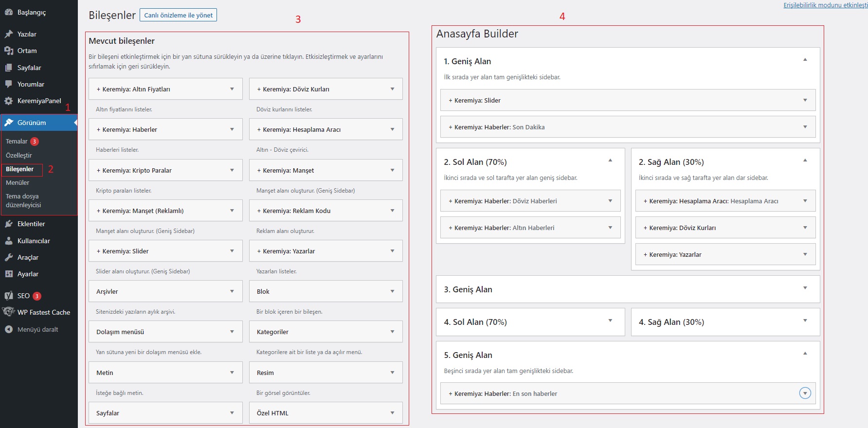
Task: Click the Canlı önizleme ile yönet button
Action: pos(178,15)
